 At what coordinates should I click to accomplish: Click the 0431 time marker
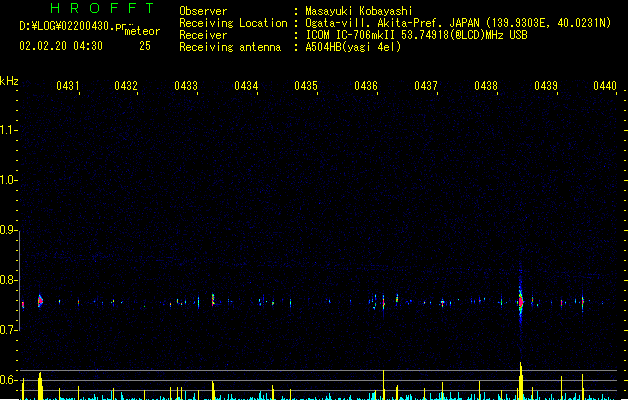[68, 86]
